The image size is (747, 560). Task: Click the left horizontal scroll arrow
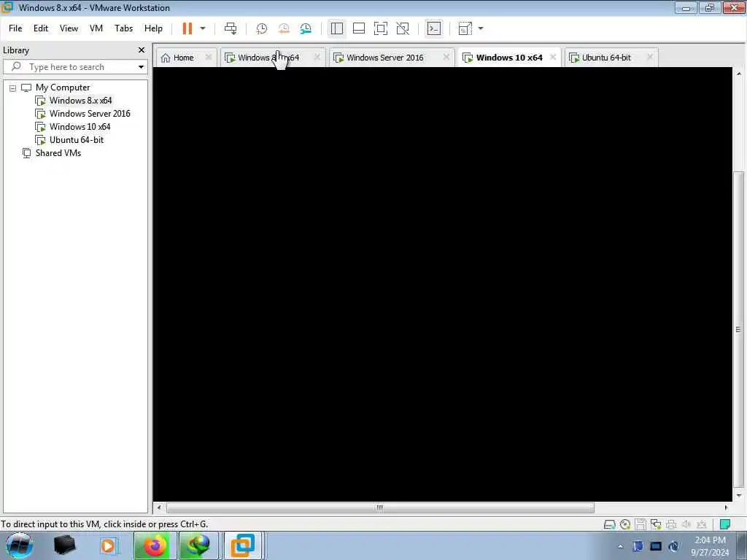coord(159,507)
